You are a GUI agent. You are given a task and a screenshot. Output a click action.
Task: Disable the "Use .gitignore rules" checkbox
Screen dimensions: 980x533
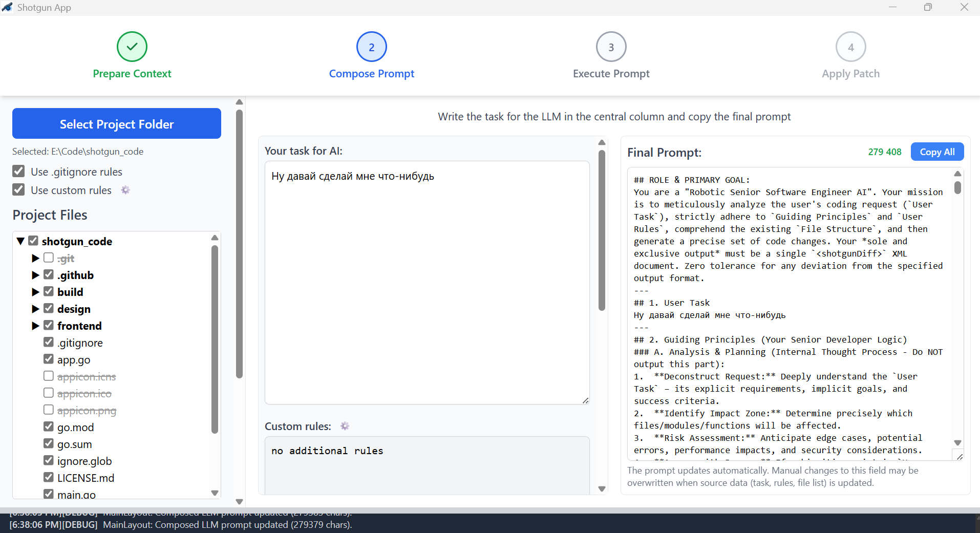18,171
